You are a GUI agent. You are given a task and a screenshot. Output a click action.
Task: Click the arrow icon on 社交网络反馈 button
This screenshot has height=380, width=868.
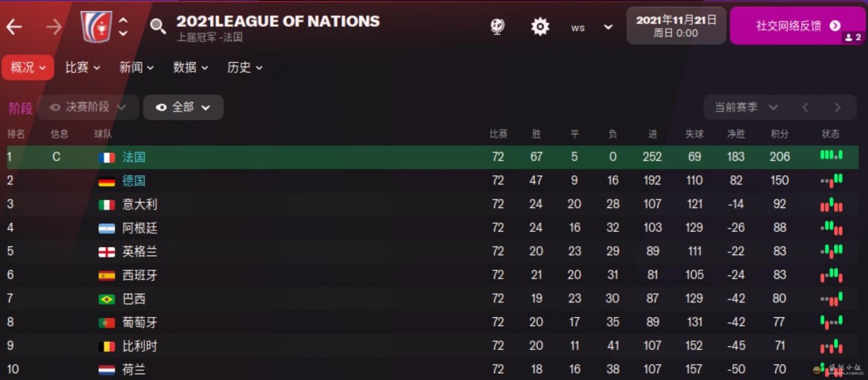click(835, 26)
